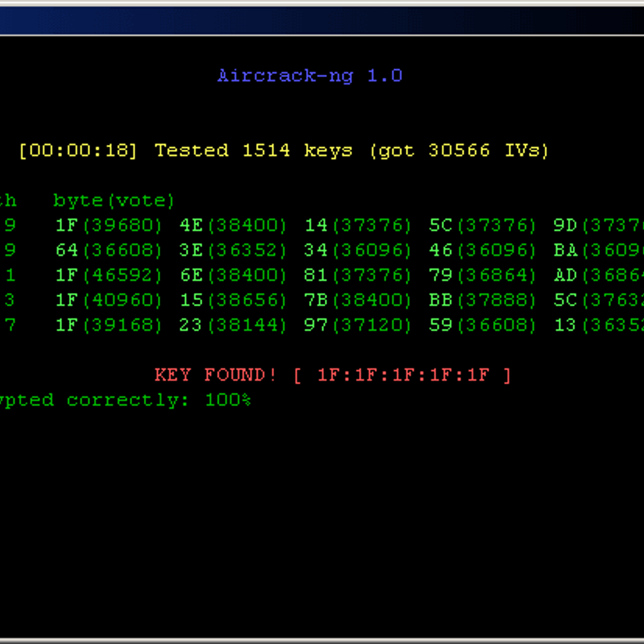The height and width of the screenshot is (644, 644).
Task: Select the 3E(36352) vote entry
Action: coord(233,250)
